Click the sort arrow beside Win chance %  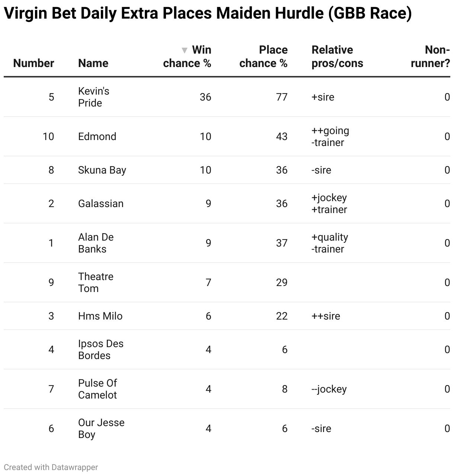click(184, 50)
